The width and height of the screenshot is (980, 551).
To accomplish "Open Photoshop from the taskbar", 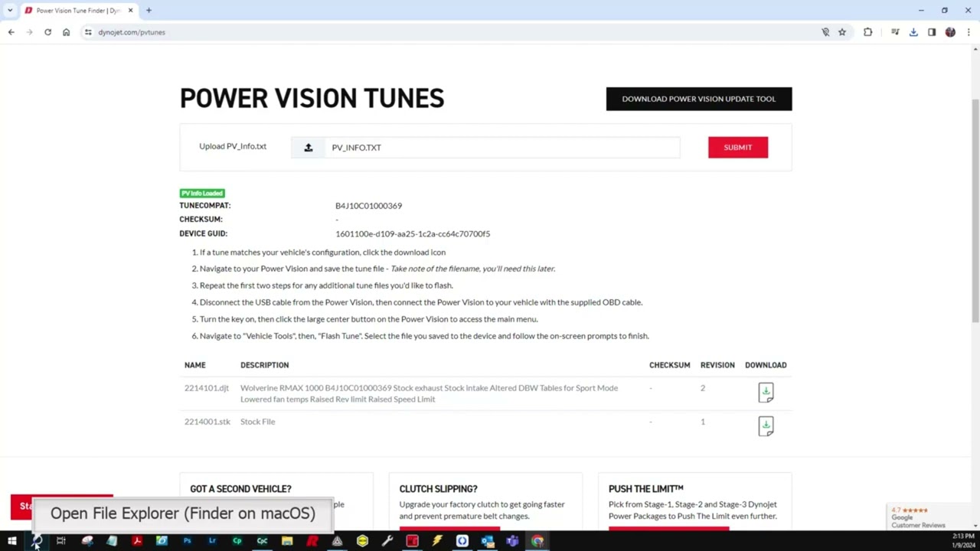I will point(187,541).
